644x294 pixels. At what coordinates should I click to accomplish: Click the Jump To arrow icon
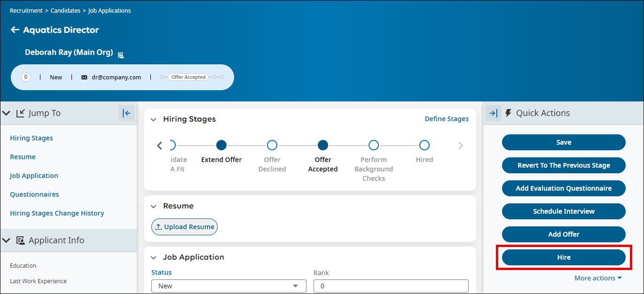[20, 113]
